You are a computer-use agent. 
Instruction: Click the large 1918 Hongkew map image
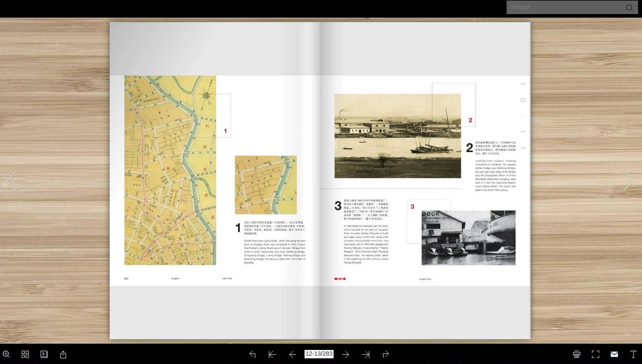click(170, 170)
